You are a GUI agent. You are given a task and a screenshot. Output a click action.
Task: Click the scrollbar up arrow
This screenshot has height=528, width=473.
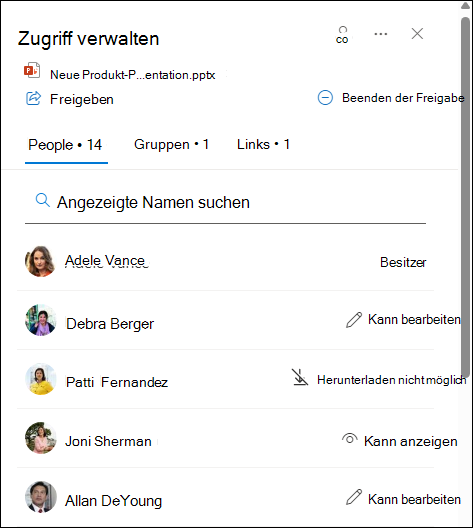click(x=466, y=5)
